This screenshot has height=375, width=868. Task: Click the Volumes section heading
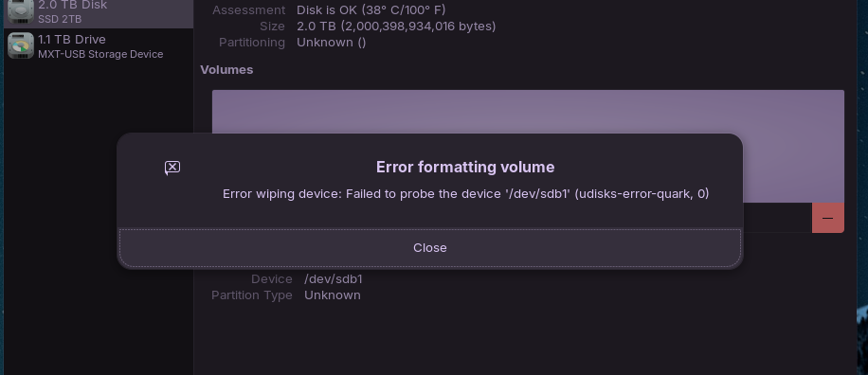click(226, 70)
